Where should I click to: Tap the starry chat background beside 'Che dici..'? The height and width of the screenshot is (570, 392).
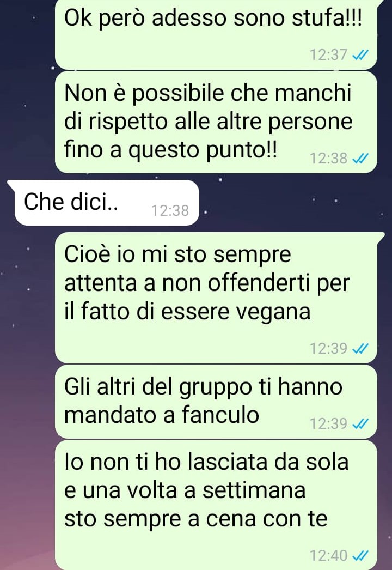click(291, 204)
